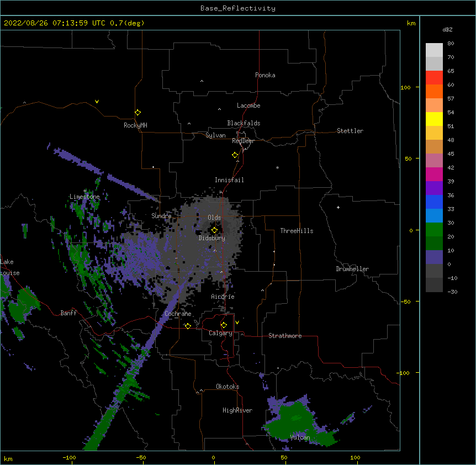The image size is (476, 465).
Task: Click the Blackfalds label
Action: tap(244, 123)
